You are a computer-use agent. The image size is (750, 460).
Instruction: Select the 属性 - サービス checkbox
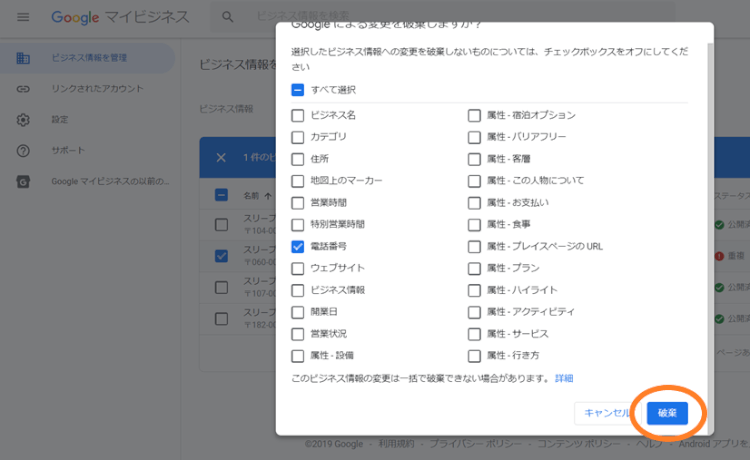(x=474, y=334)
